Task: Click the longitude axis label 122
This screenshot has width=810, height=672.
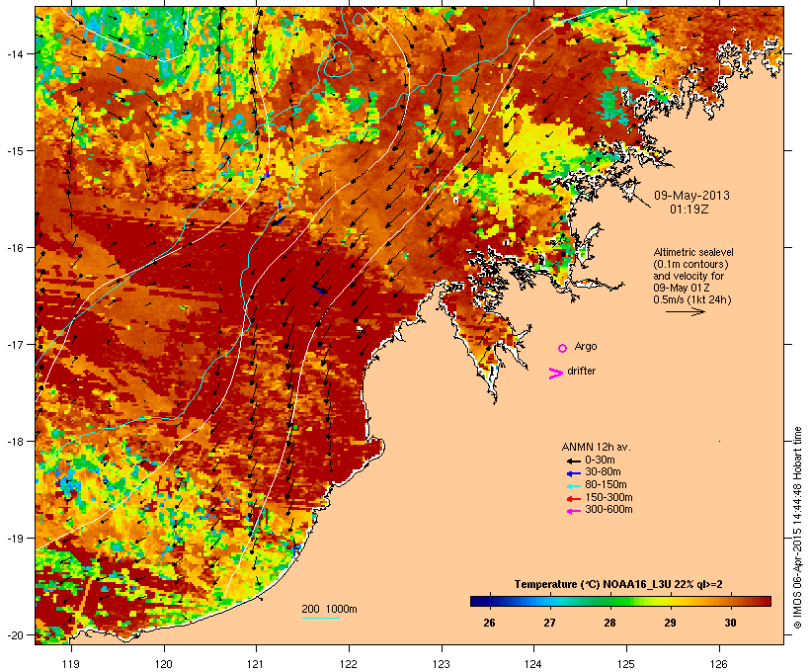Action: tap(349, 664)
